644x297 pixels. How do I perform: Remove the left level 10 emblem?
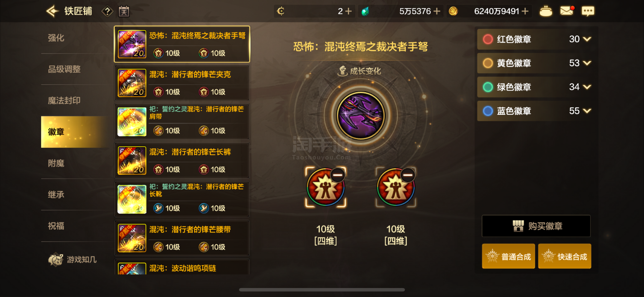click(x=338, y=175)
